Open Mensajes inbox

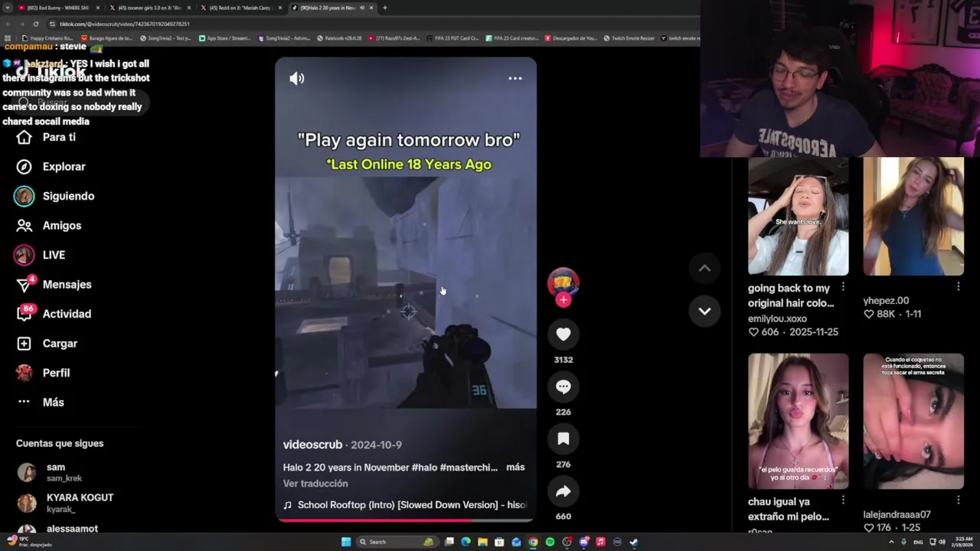(x=54, y=284)
